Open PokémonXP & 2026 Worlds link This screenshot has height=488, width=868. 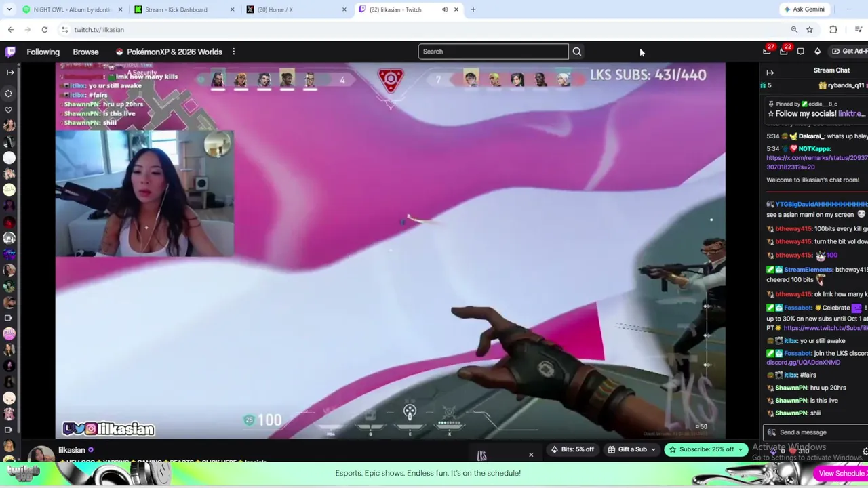point(169,52)
